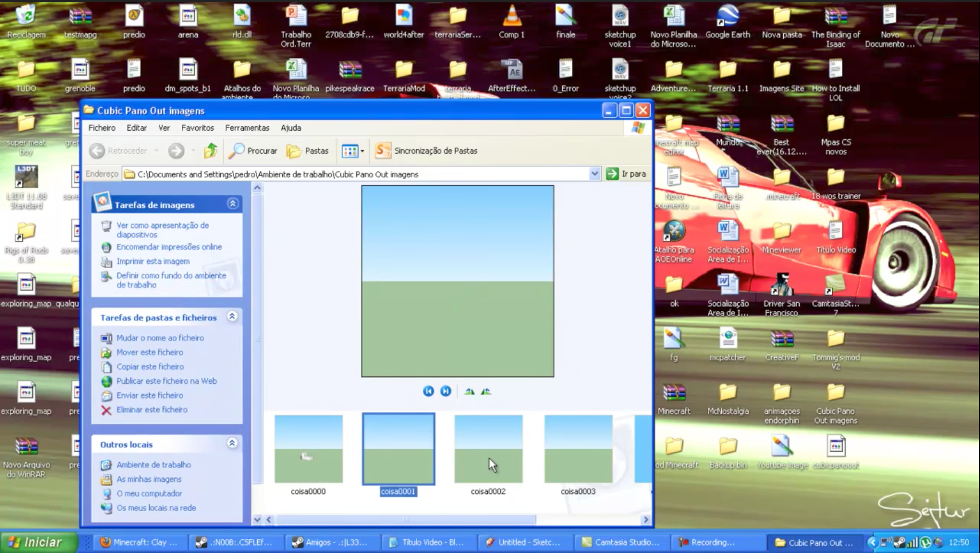Select the Mineviewer folder on desktop
This screenshot has width=980, height=553.
(x=781, y=237)
